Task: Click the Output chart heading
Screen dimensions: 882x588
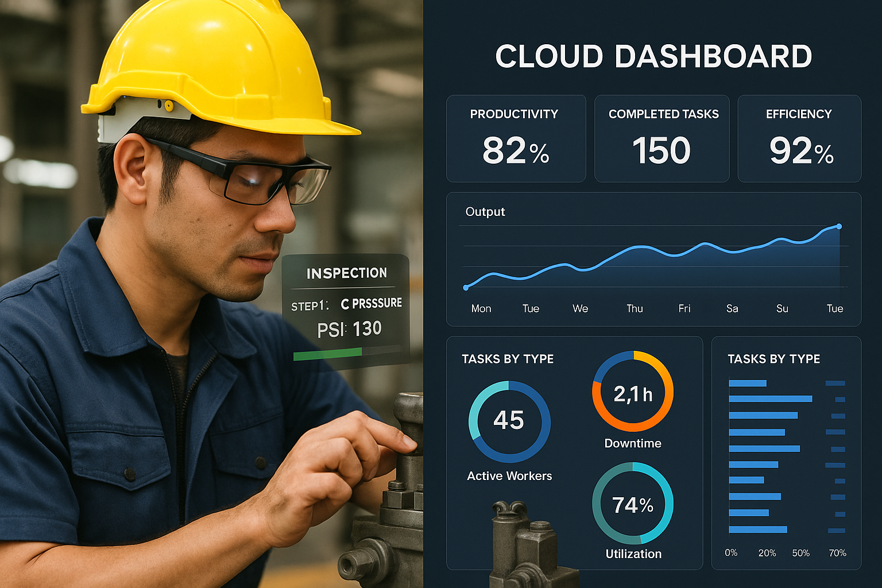Action: point(485,212)
